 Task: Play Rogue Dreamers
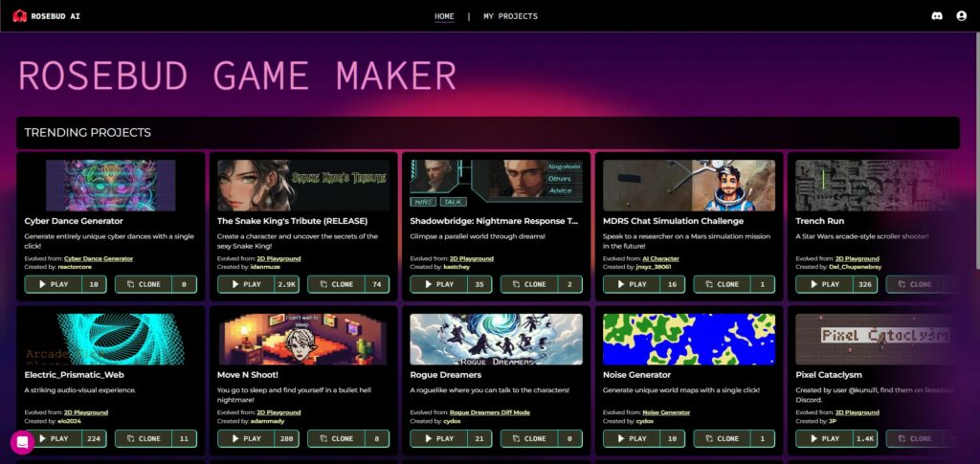438,438
